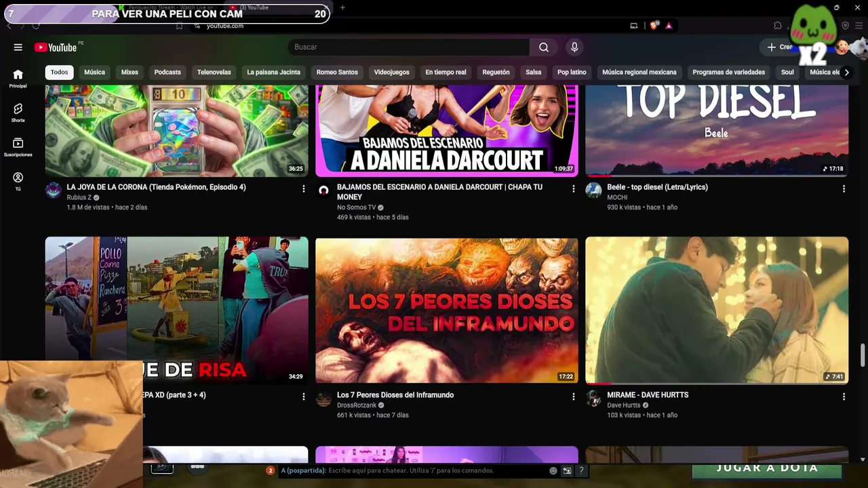This screenshot has height=488, width=868.
Task: Open the No Somos TV channel avatar
Action: coord(323,190)
